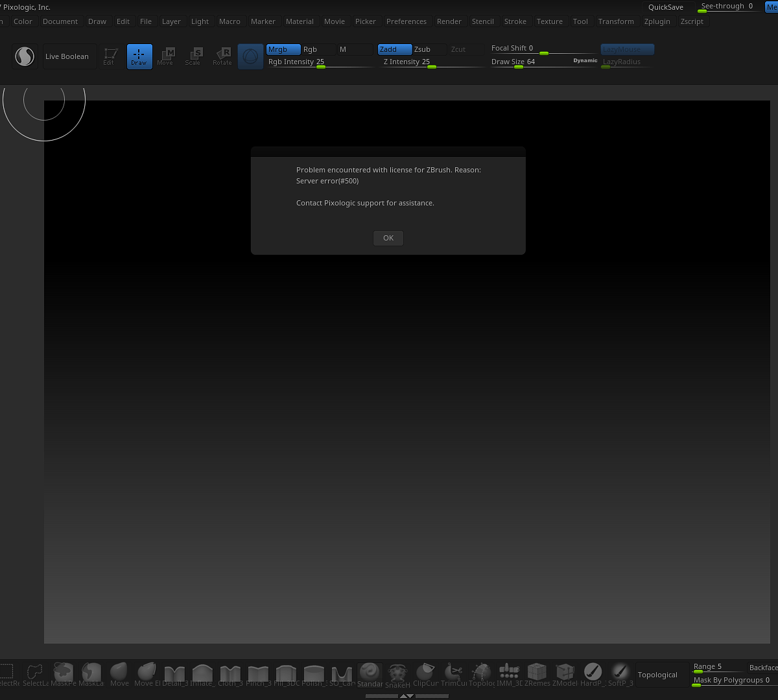This screenshot has width=778, height=700.
Task: Select the IMM_3D brush icon
Action: [509, 674]
